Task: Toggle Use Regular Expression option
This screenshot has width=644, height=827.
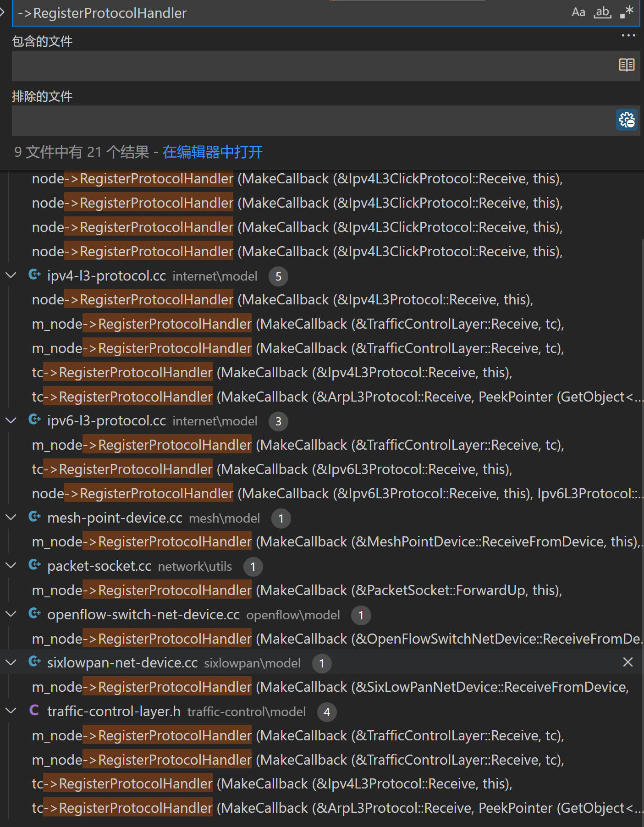Action: pos(626,12)
